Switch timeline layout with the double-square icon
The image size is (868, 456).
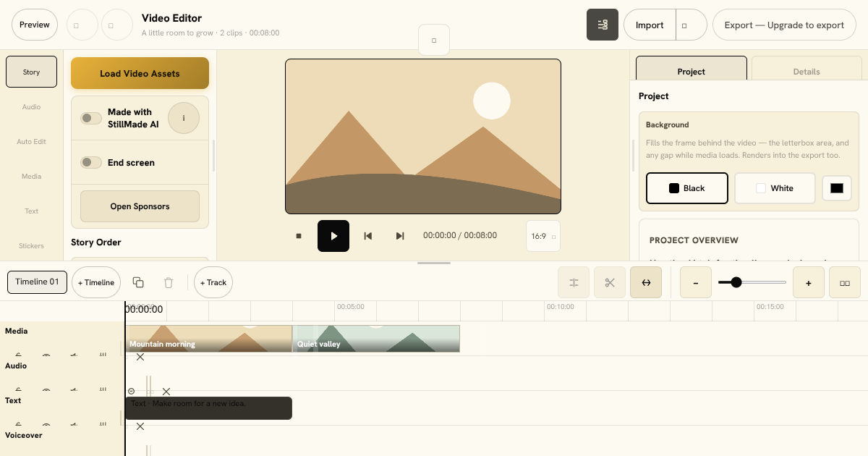(845, 282)
